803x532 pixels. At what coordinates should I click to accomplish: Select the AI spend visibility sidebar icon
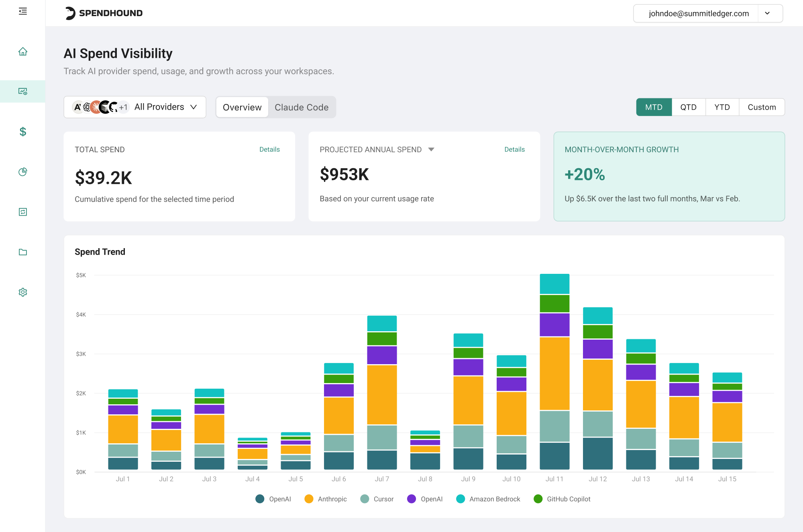[23, 92]
